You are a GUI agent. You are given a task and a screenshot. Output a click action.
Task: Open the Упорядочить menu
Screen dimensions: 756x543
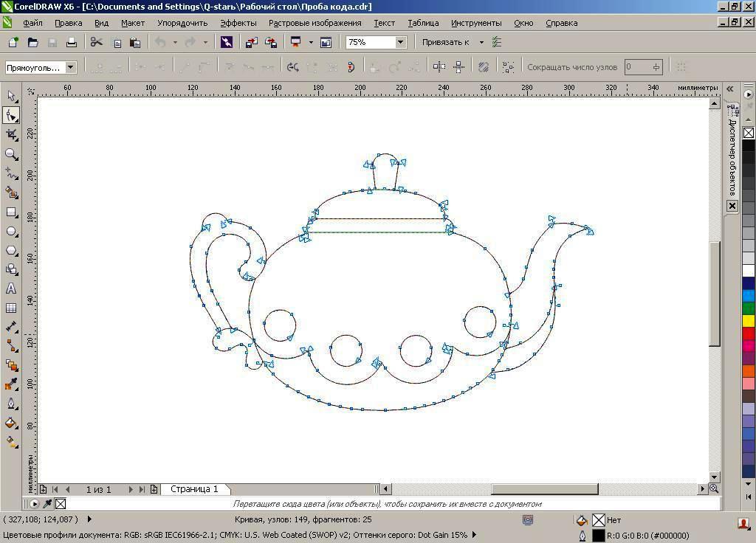(182, 23)
